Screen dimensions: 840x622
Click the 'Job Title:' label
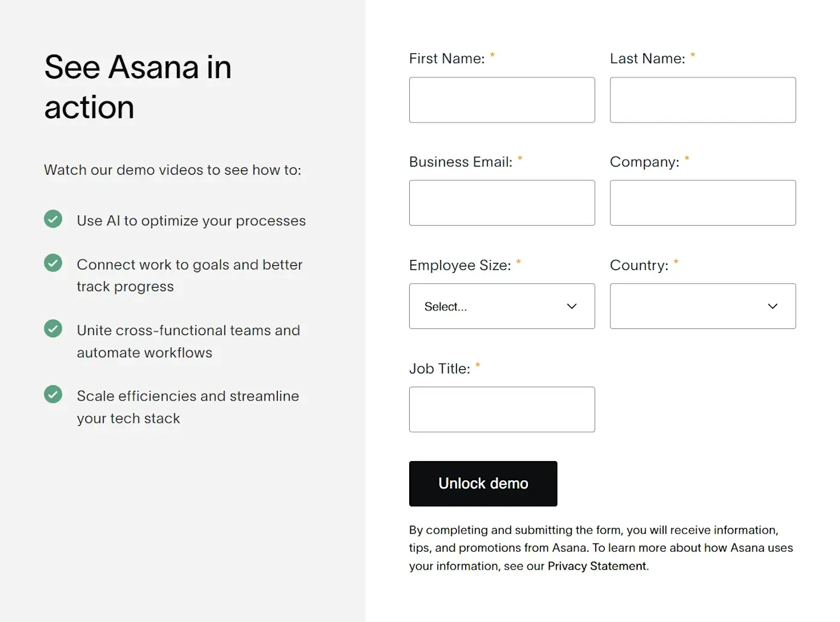pyautogui.click(x=439, y=369)
